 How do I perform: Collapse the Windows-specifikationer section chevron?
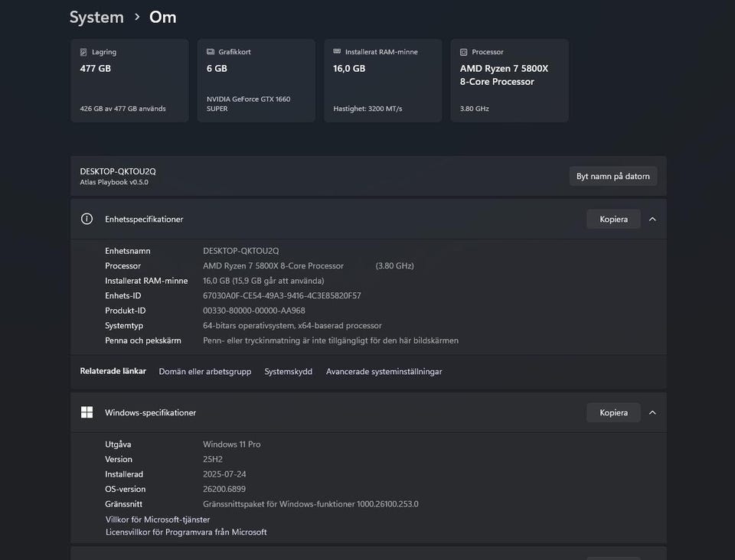652,412
